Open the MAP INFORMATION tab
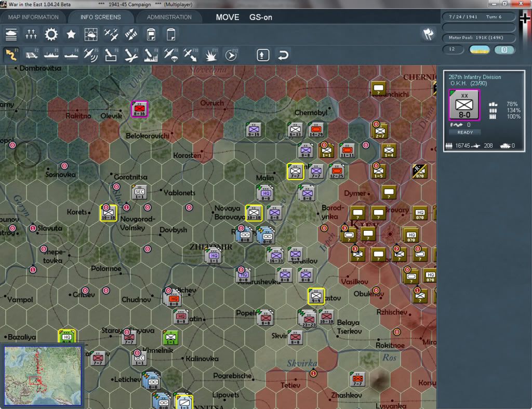 coord(33,17)
